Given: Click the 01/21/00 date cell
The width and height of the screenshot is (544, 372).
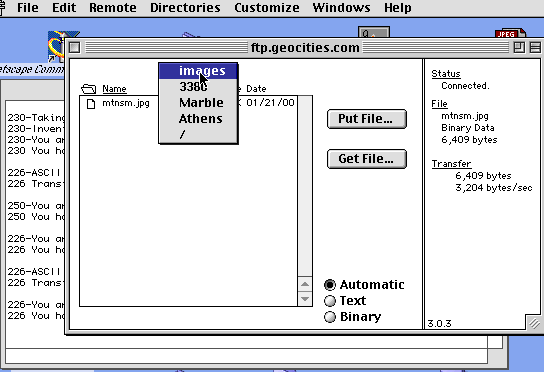Looking at the screenshot, I should coord(270,103).
